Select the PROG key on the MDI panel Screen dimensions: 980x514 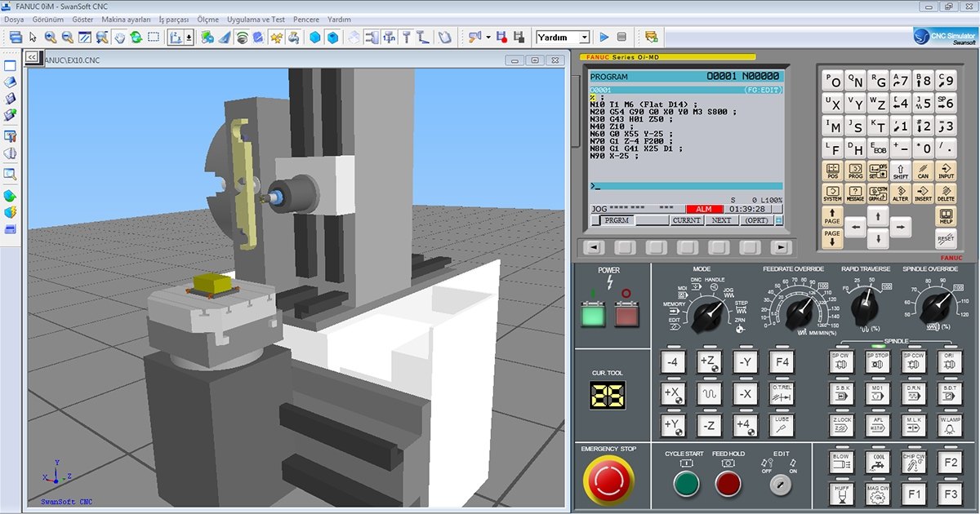point(855,169)
